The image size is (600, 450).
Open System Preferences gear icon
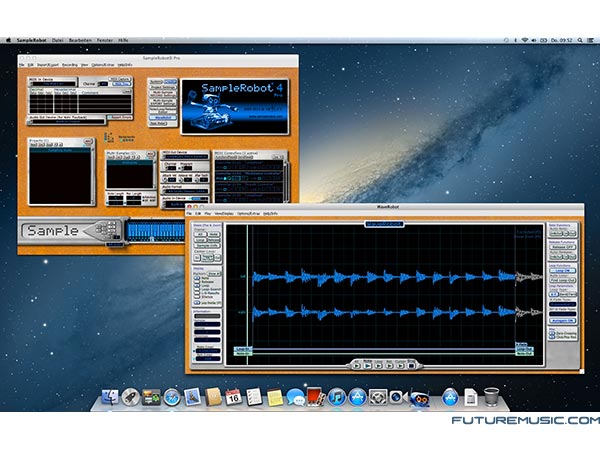point(378,397)
